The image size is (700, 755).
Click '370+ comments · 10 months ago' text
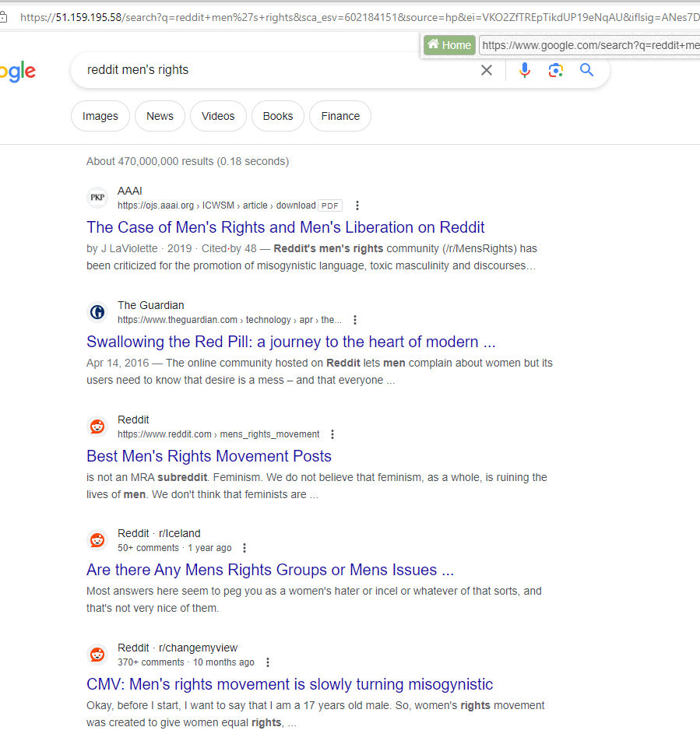click(x=186, y=662)
